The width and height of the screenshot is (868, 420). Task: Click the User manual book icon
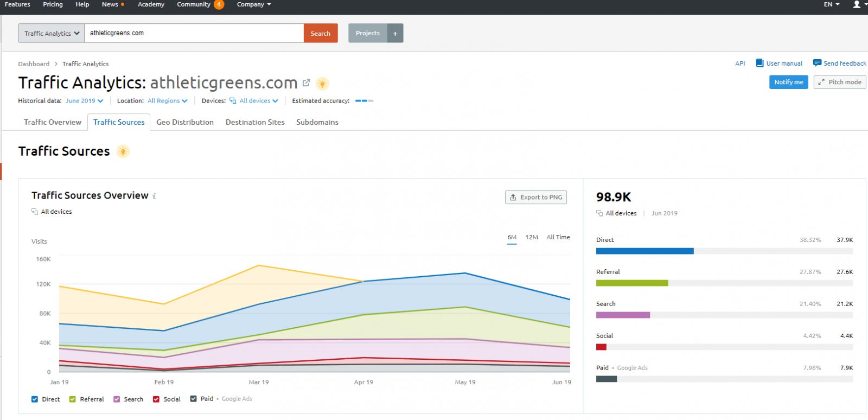coord(759,63)
